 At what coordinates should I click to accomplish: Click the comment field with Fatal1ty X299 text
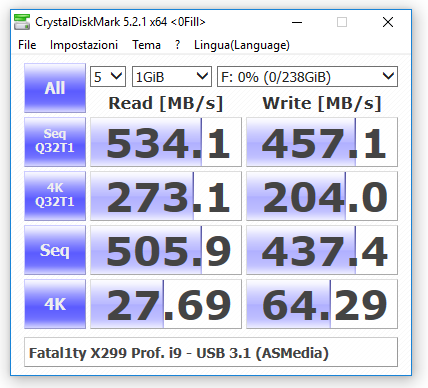(211, 352)
